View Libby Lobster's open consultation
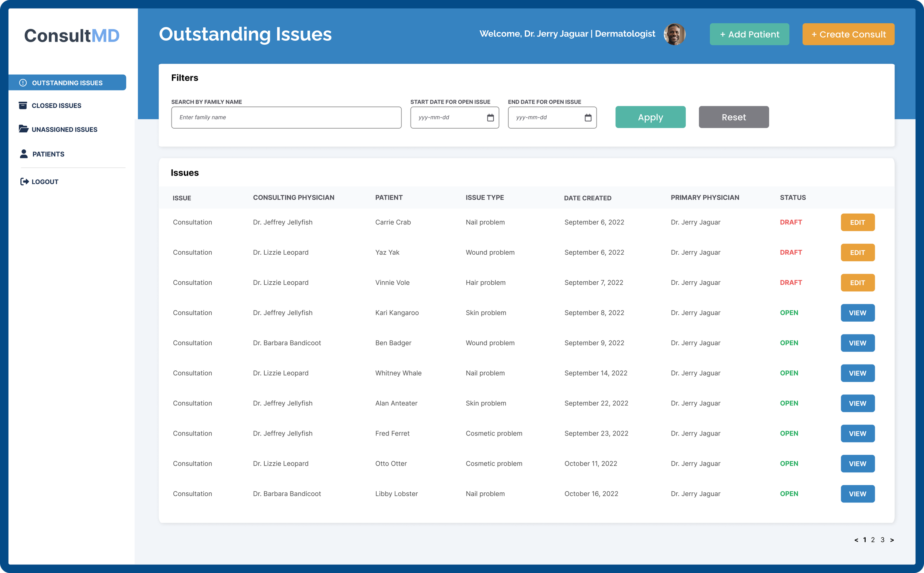The image size is (924, 573). click(857, 494)
